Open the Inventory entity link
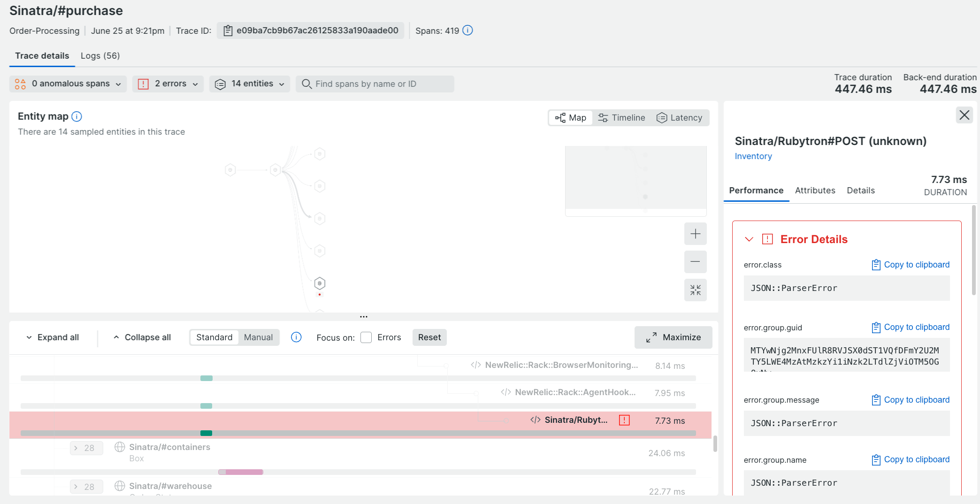This screenshot has width=980, height=504. pos(753,156)
